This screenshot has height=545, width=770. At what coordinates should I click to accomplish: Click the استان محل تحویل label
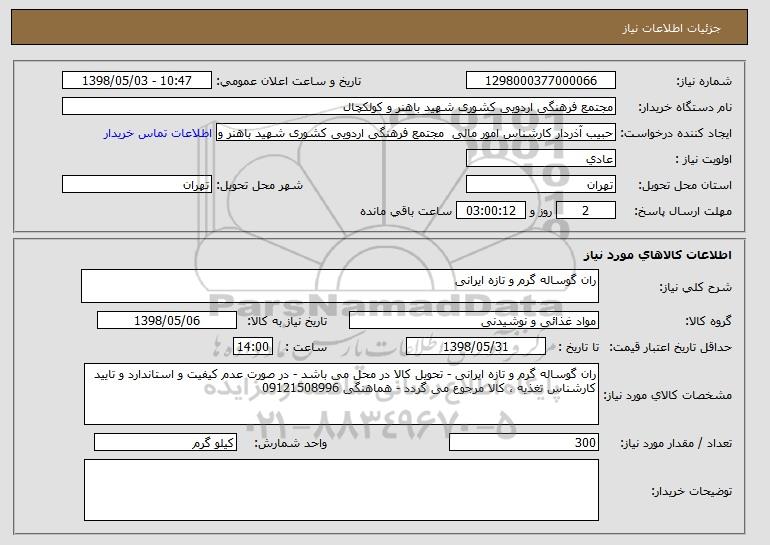pyautogui.click(x=685, y=185)
